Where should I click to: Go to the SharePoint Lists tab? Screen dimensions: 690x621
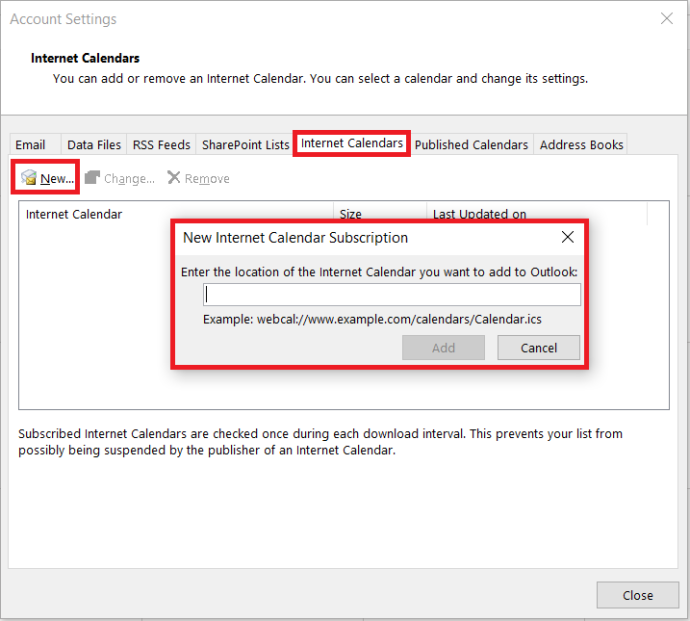pos(245,145)
